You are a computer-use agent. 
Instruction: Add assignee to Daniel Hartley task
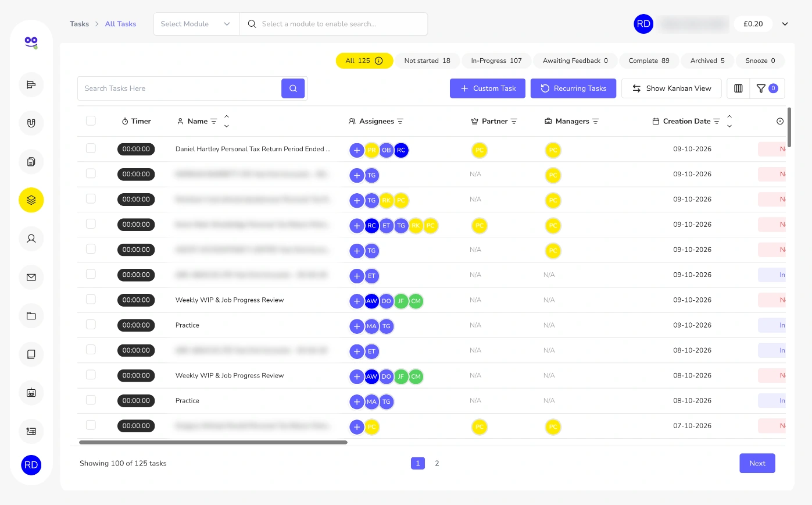[357, 150]
